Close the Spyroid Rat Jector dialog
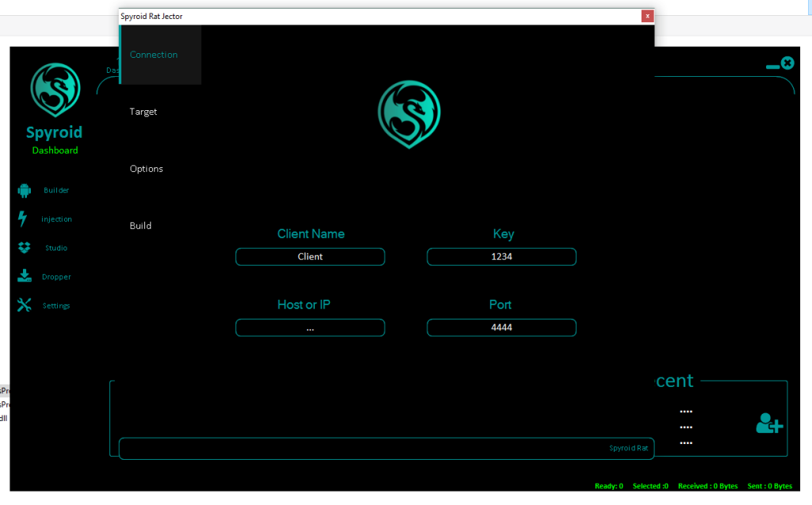Screen dimensions: 812x505 click(647, 16)
